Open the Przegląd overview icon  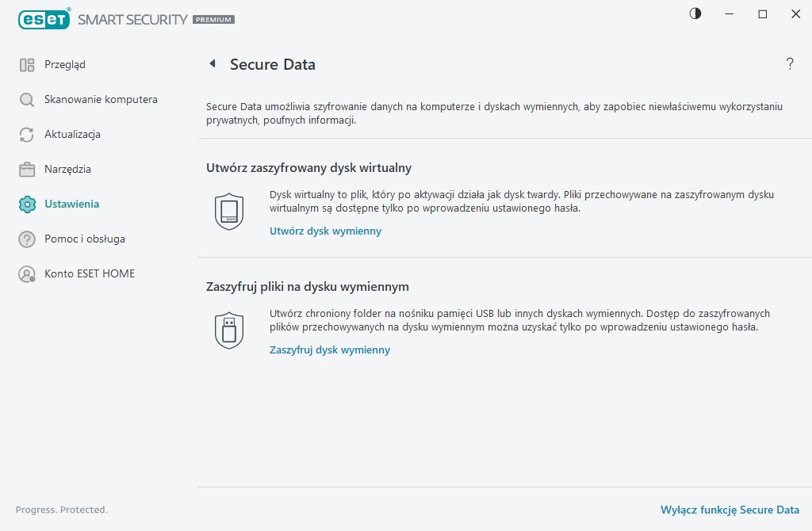[25, 64]
